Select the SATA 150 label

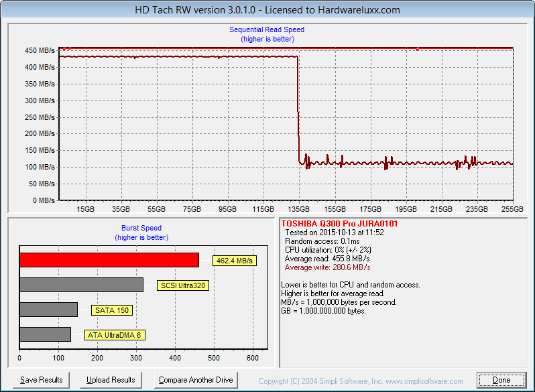(x=112, y=310)
